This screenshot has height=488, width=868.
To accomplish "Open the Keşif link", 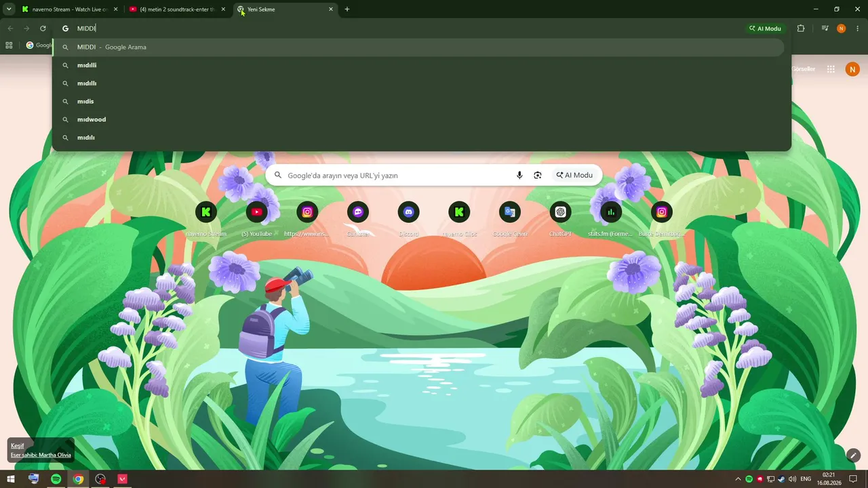I will (17, 446).
